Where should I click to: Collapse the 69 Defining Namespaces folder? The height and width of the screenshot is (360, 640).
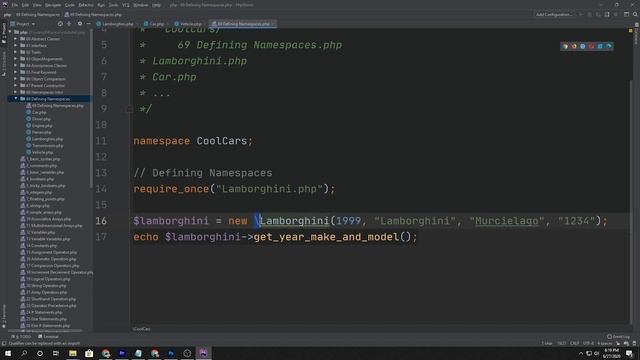pyautogui.click(x=16, y=99)
